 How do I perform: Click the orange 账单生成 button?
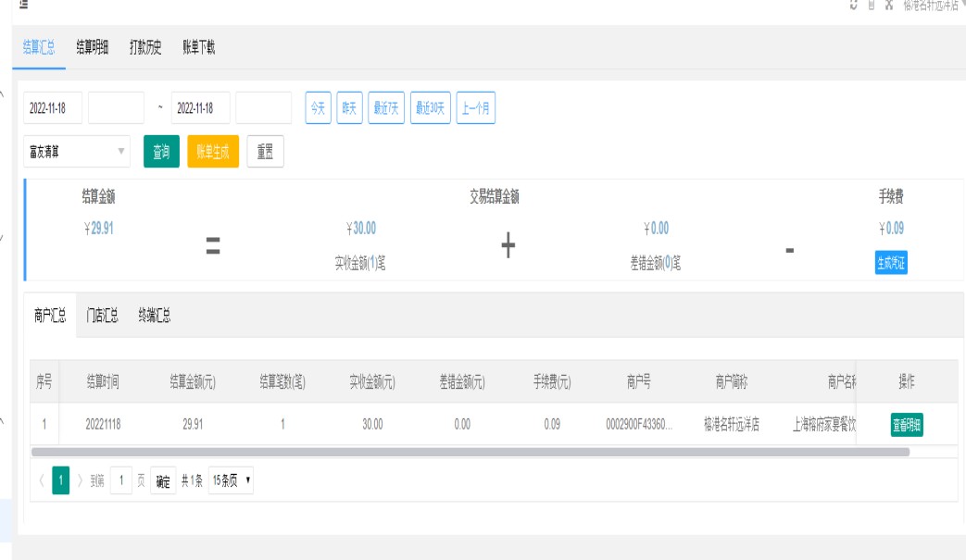[x=213, y=152]
